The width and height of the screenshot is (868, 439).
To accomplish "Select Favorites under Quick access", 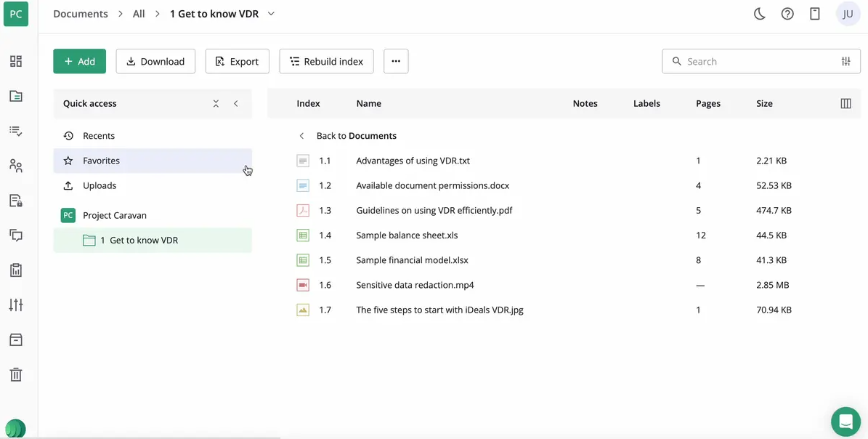I will coord(101,161).
